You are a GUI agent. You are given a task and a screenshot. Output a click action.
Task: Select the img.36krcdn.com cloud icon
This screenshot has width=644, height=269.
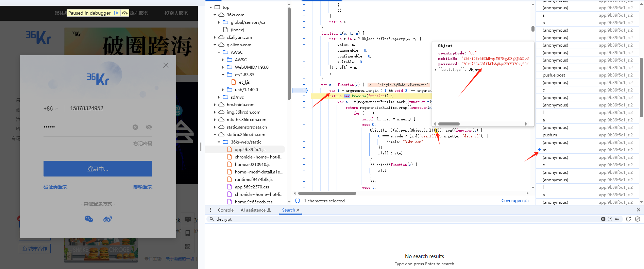coord(221,112)
